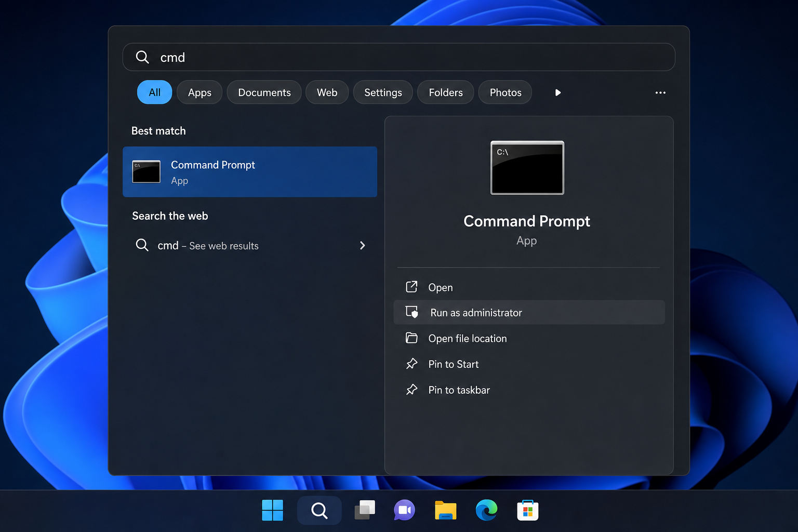Click the pin icon next to Pin to taskbar
The width and height of the screenshot is (798, 532).
pyautogui.click(x=411, y=389)
